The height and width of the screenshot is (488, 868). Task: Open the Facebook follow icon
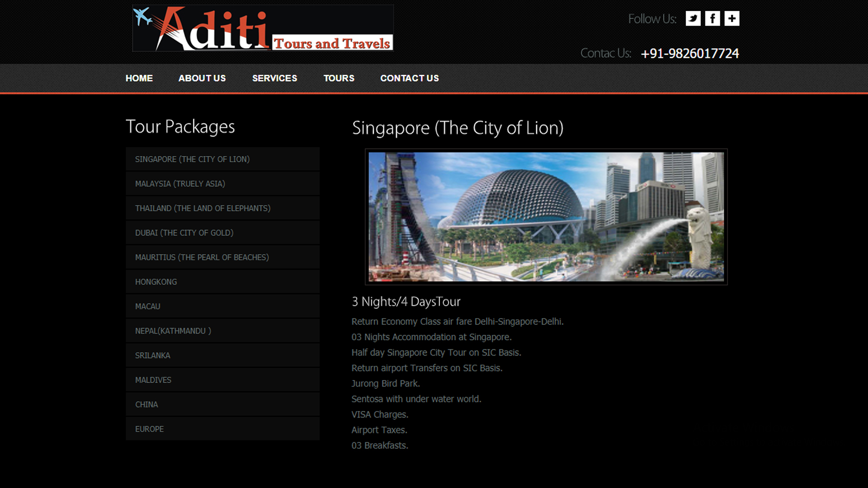click(x=712, y=19)
